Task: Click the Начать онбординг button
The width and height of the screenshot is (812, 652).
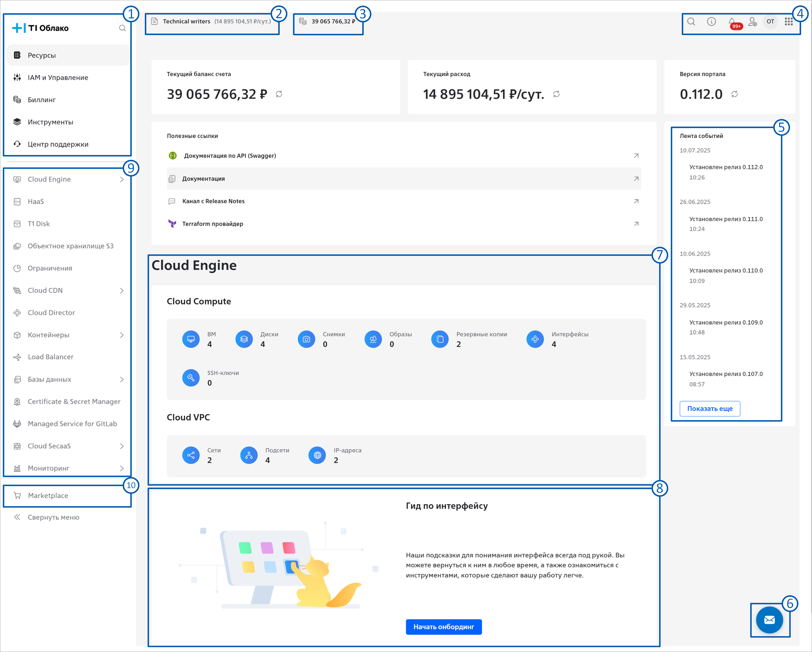Action: (443, 627)
